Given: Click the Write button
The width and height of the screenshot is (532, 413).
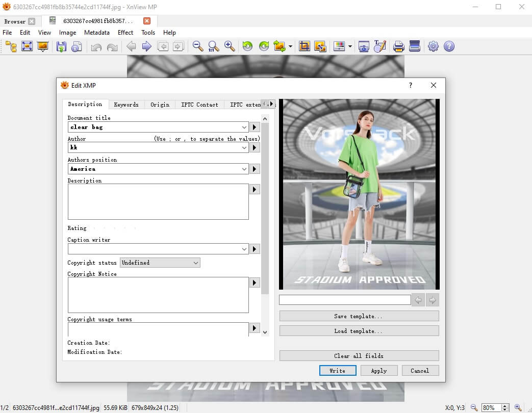Looking at the screenshot, I should [x=338, y=371].
